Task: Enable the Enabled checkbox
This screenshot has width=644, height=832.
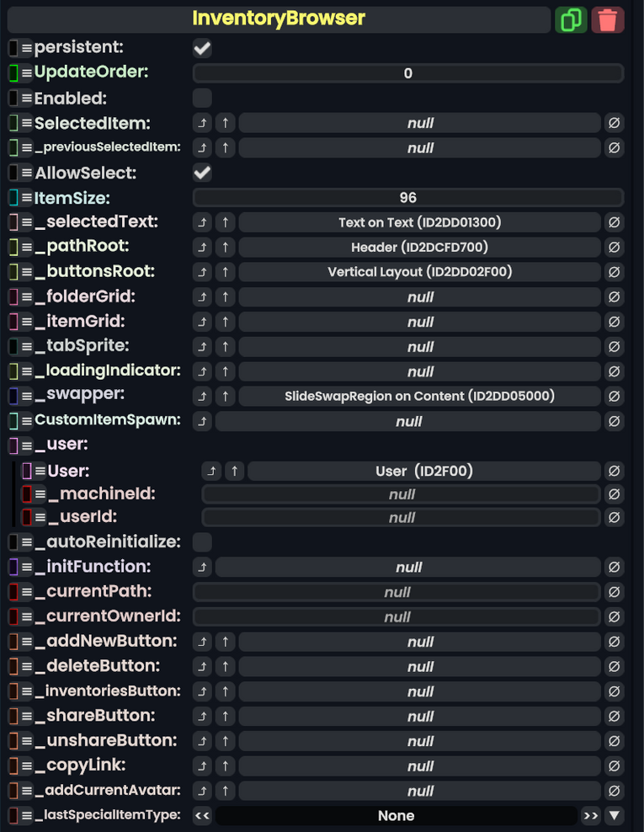Action: pos(201,98)
